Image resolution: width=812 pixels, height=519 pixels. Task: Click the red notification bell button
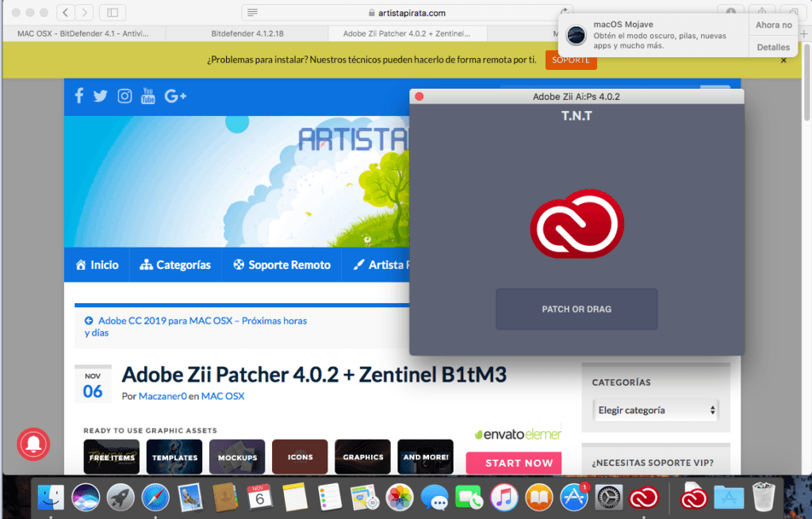33,444
